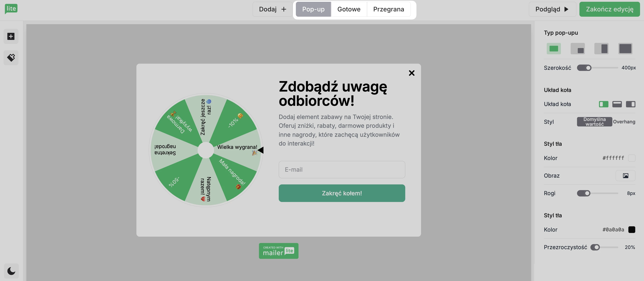Select the Zdobądź uwagę odbiorców! heading
This screenshot has width=644, height=281.
333,94
